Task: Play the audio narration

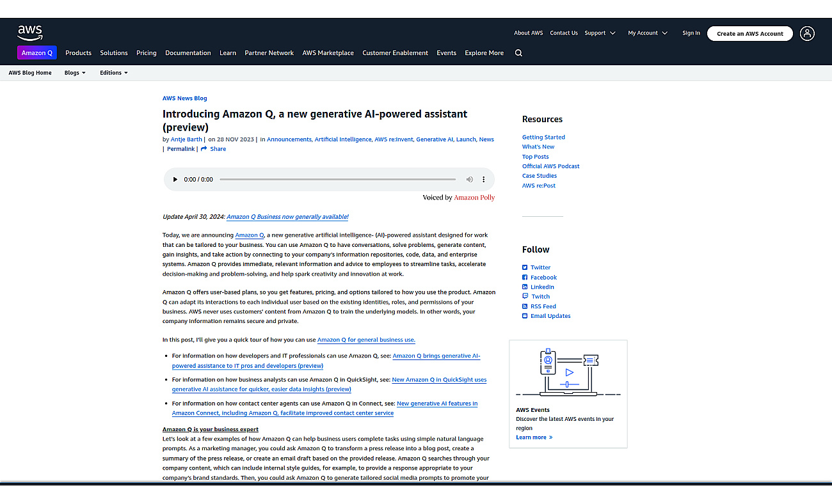Action: [x=175, y=180]
